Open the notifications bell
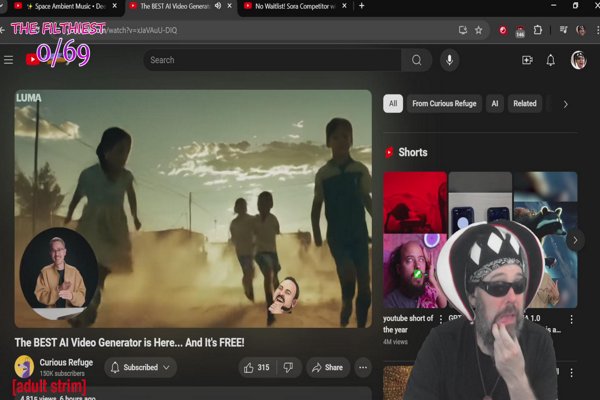This screenshot has height=400, width=600. tap(550, 60)
